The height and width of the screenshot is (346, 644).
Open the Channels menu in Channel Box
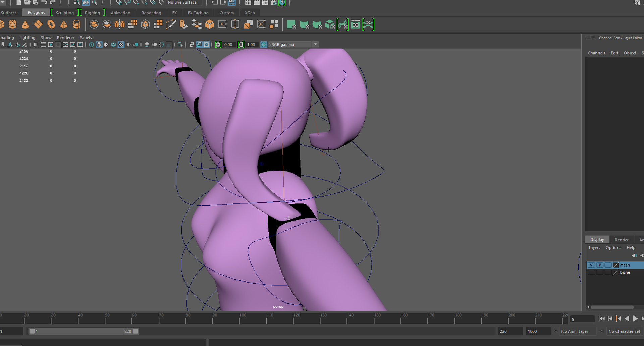(x=596, y=53)
